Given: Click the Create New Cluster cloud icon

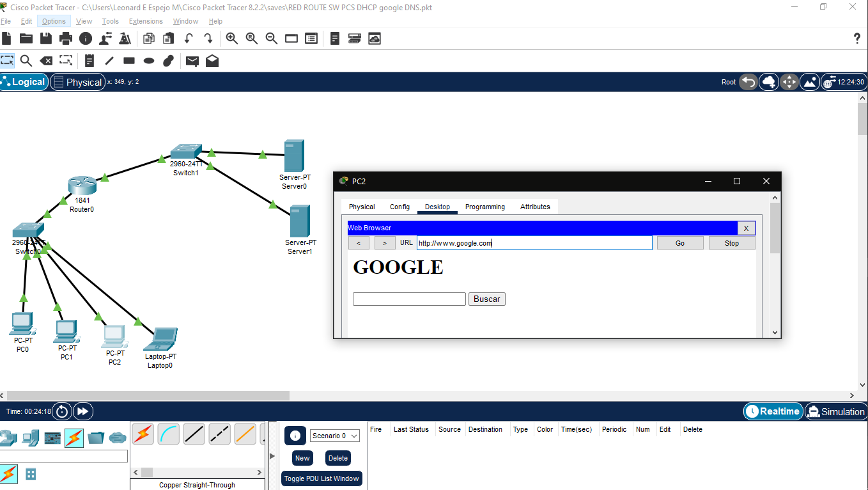Looking at the screenshot, I should 769,82.
